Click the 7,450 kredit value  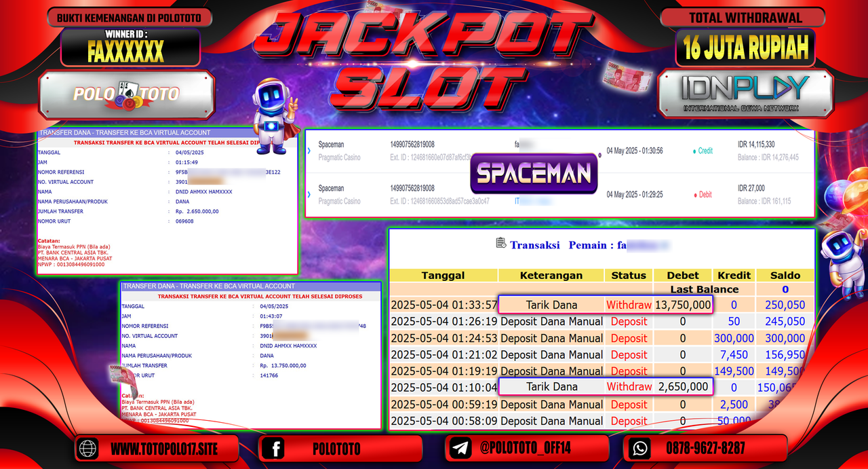point(734,354)
